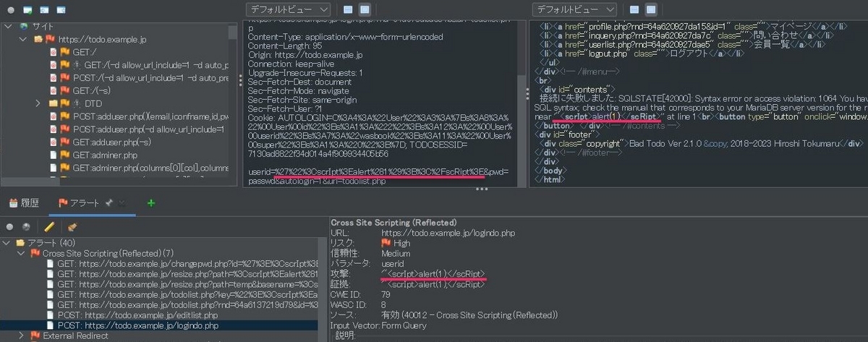Collapse the https://todo.example.jp site node
Viewport: 868px width, 342px height.
click(23, 38)
